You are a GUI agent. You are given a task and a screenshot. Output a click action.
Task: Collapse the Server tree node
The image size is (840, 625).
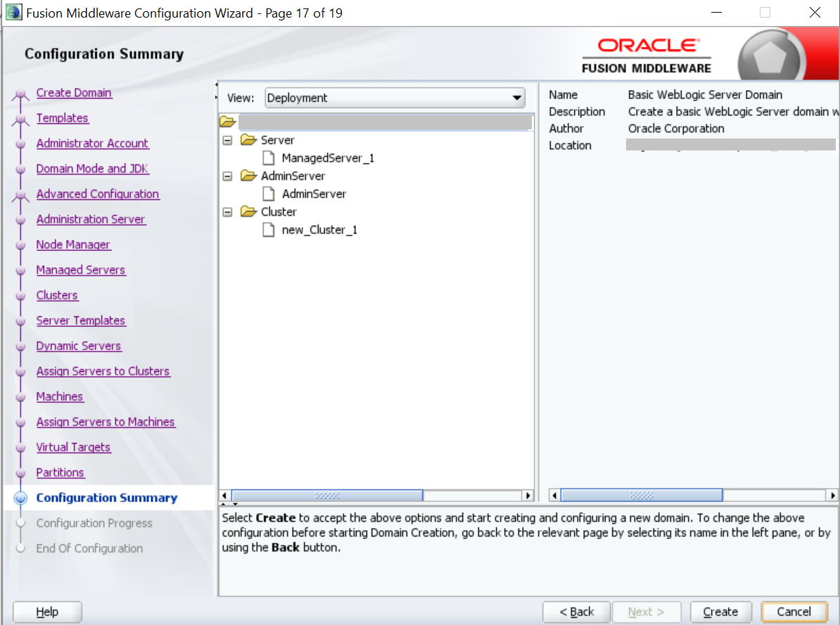228,141
